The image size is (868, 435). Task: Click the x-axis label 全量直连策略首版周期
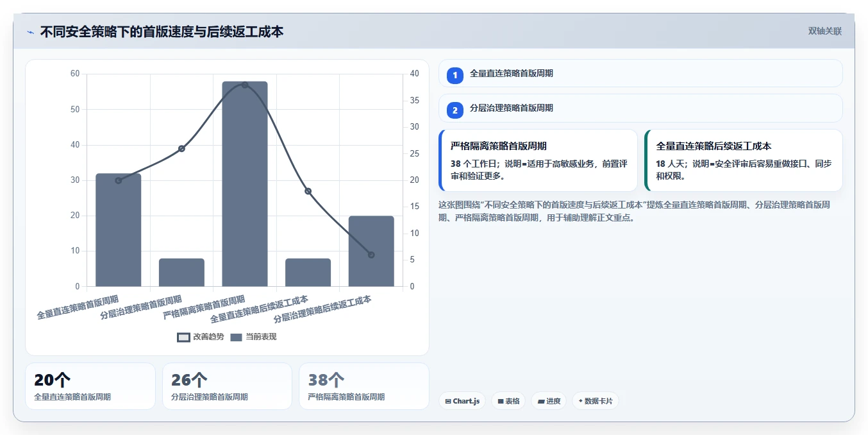pos(78,307)
